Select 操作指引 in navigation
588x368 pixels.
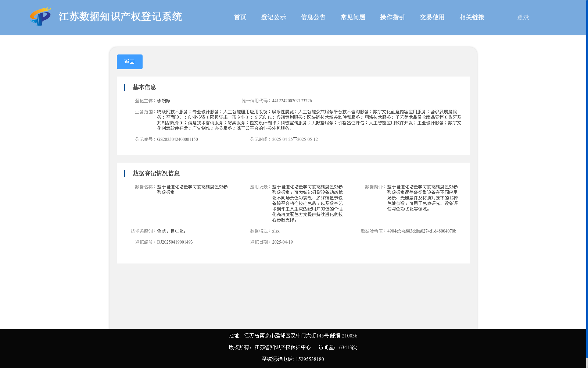coord(392,17)
